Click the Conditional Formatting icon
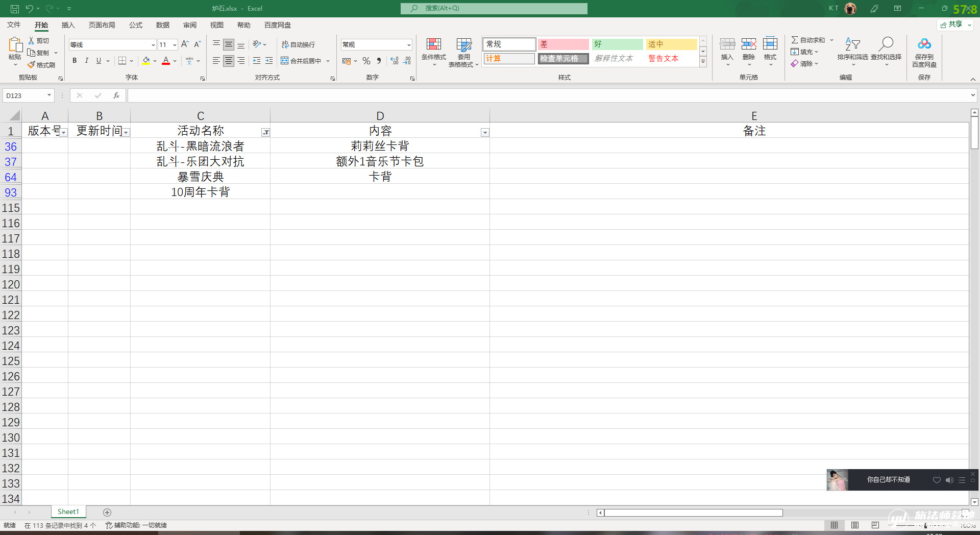 (x=433, y=45)
